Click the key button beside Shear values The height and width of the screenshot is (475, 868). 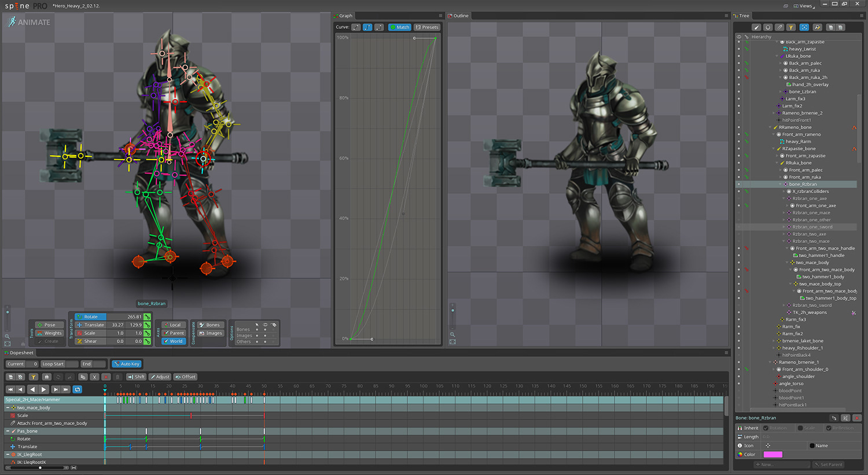click(x=147, y=341)
